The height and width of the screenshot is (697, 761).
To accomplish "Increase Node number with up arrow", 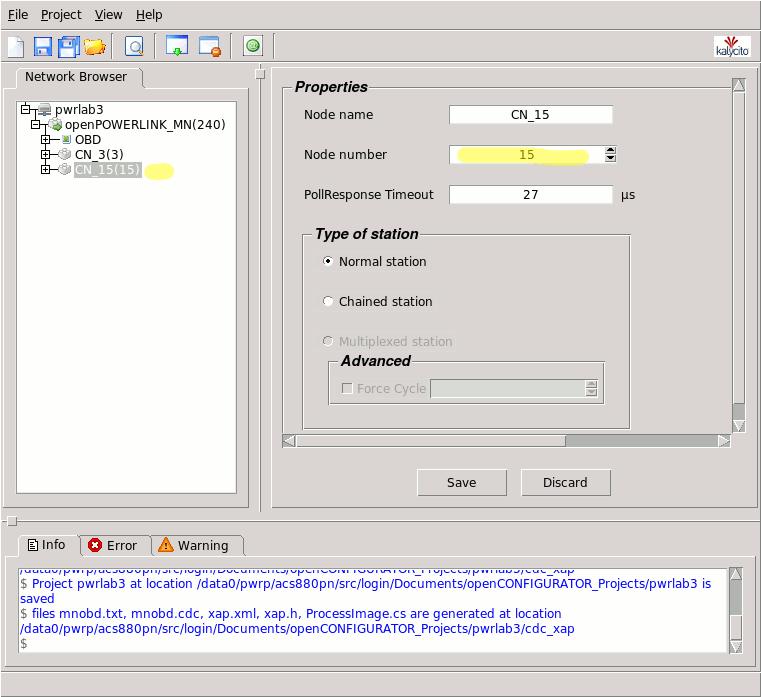I will tap(611, 150).
